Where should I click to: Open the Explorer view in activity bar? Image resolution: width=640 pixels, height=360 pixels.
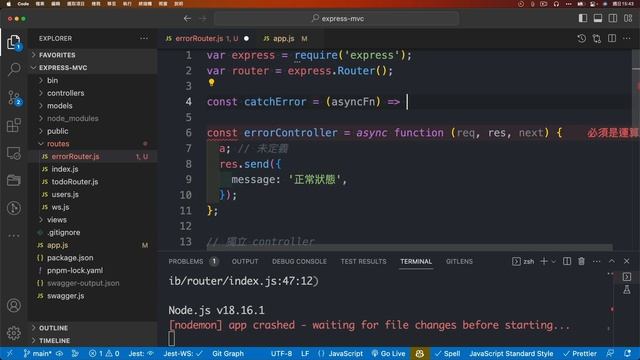14,42
